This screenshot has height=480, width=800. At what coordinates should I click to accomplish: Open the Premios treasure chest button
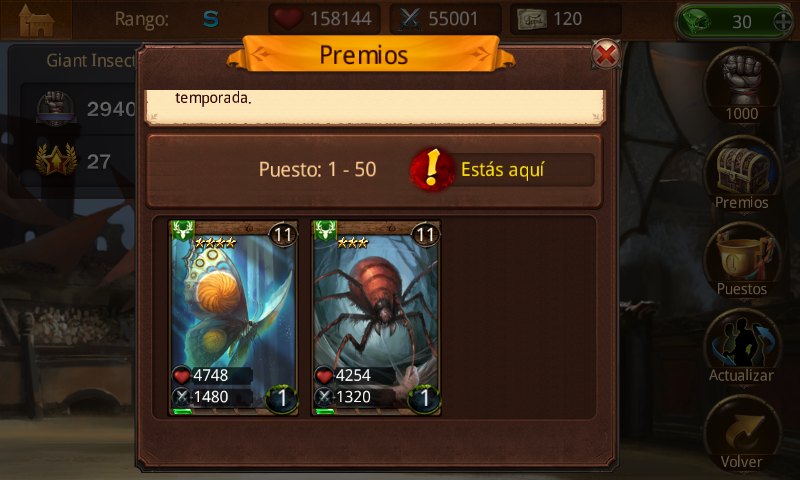tap(742, 174)
